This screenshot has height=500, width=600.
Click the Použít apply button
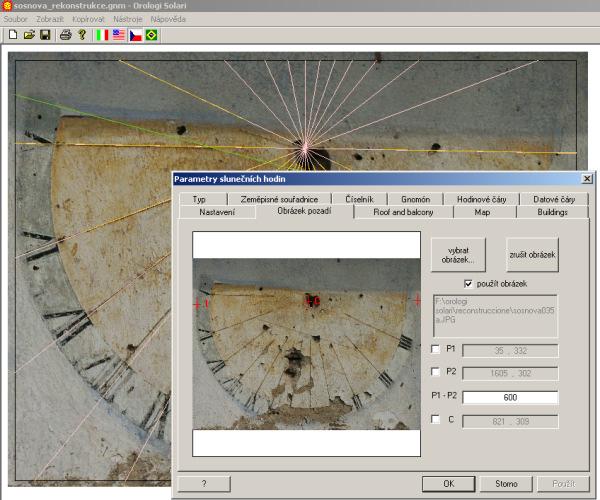(x=564, y=484)
